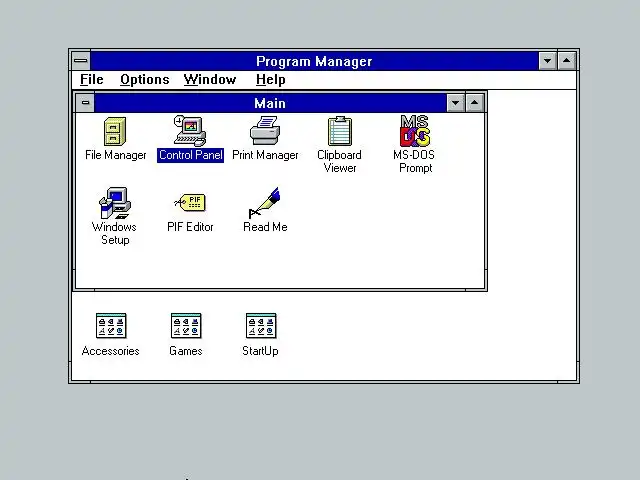
Task: Select the Games group icon
Action: point(186,326)
